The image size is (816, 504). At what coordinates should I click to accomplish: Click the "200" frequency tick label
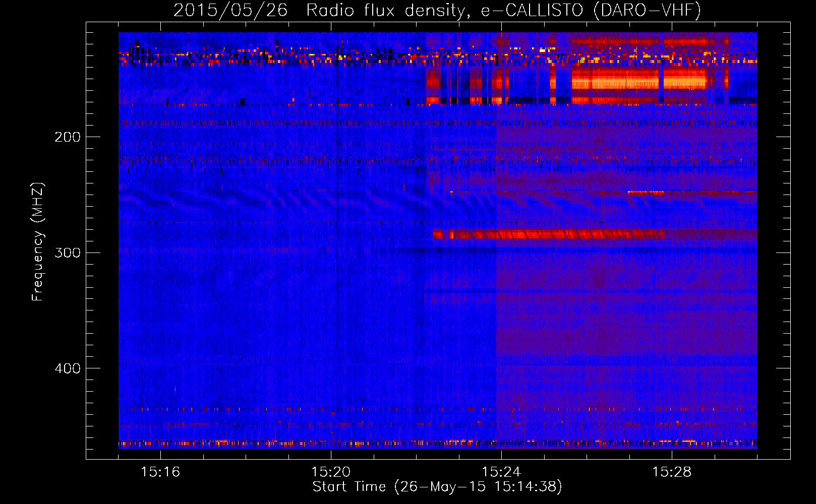(x=68, y=137)
